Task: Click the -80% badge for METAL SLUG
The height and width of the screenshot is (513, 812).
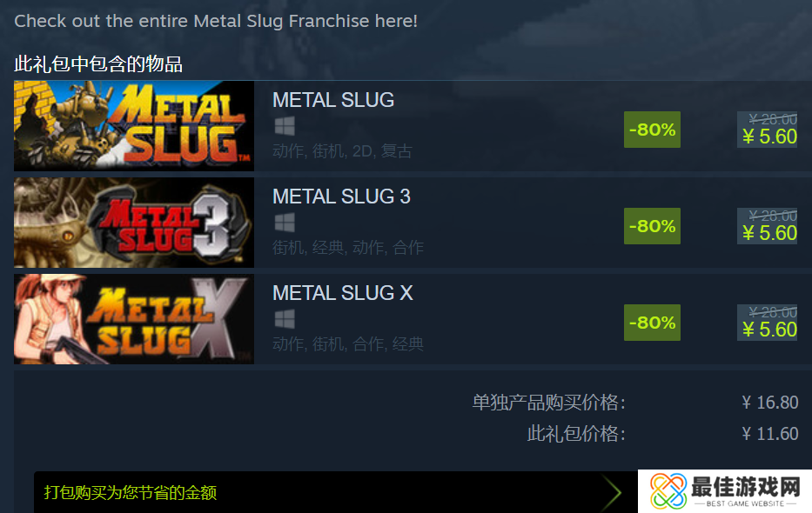Action: [652, 130]
